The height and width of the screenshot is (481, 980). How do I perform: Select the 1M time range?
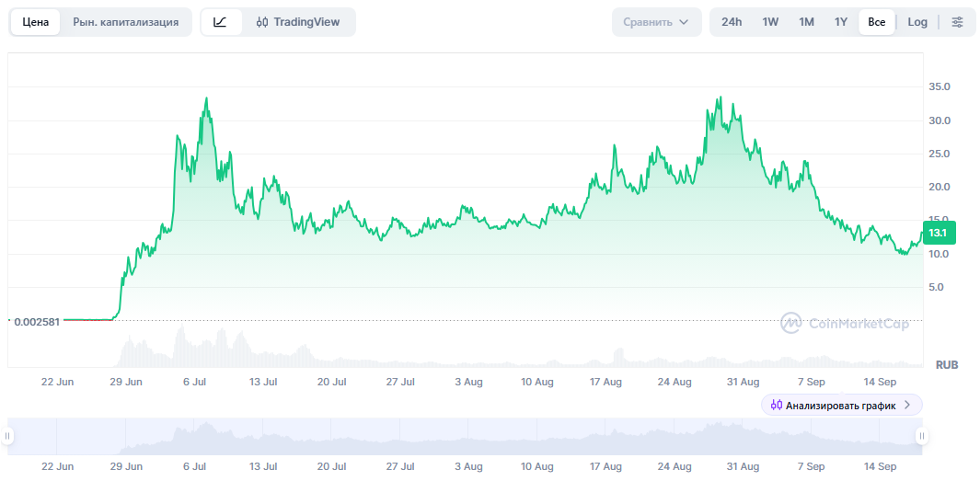(x=806, y=22)
